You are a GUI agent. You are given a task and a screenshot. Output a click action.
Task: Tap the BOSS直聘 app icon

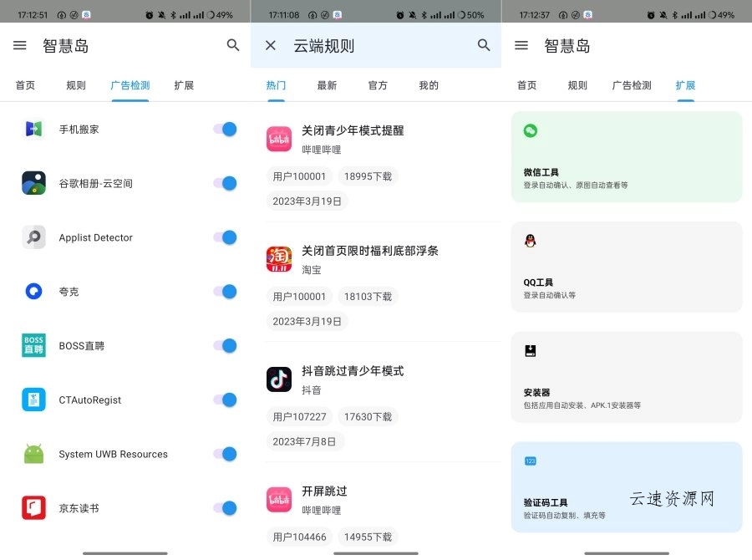click(33, 345)
